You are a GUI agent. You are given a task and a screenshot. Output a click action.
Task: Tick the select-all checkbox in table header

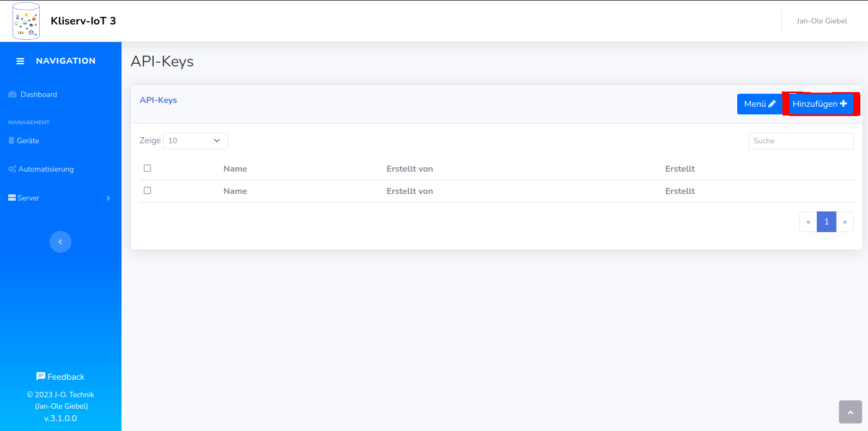[147, 168]
